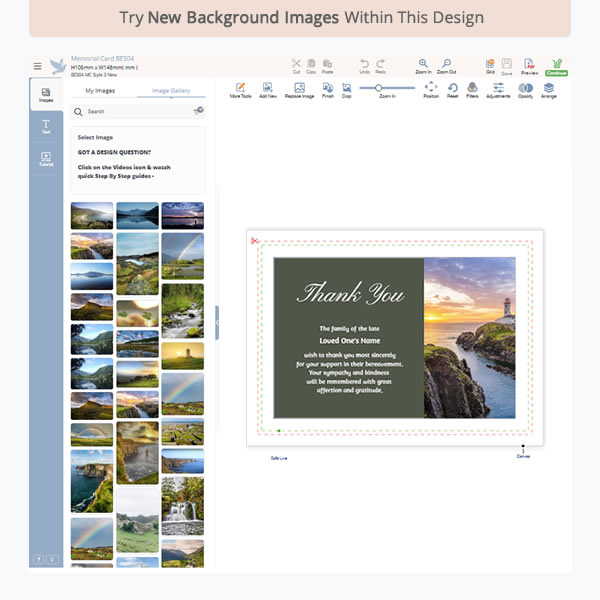Open More Tools options
Image resolution: width=600 pixels, height=600 pixels.
[x=240, y=88]
